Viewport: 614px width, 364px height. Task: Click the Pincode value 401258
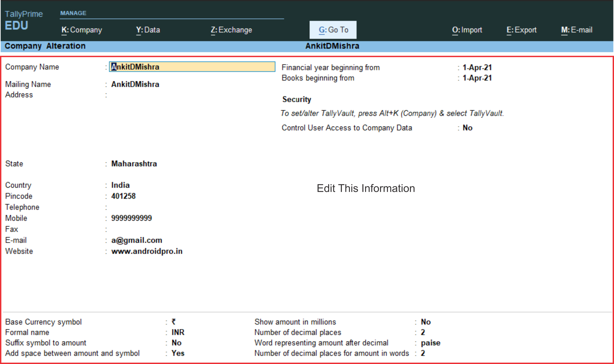coord(123,196)
